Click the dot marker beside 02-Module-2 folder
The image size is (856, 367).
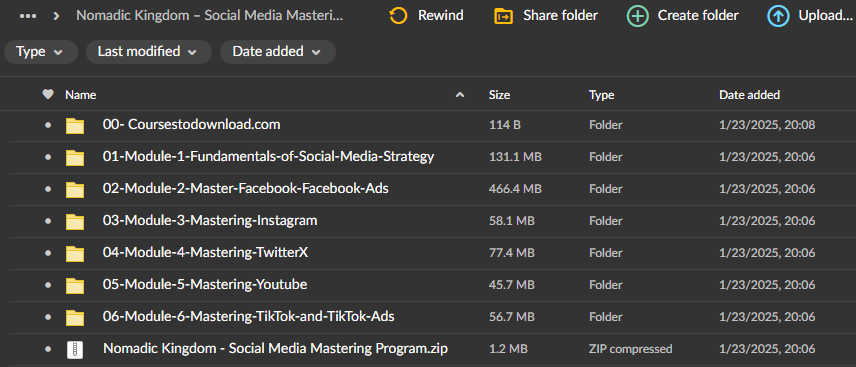48,189
